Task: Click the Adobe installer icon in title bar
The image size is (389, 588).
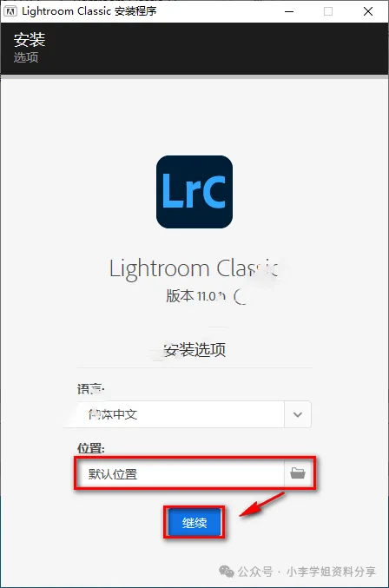Action: [x=10, y=11]
